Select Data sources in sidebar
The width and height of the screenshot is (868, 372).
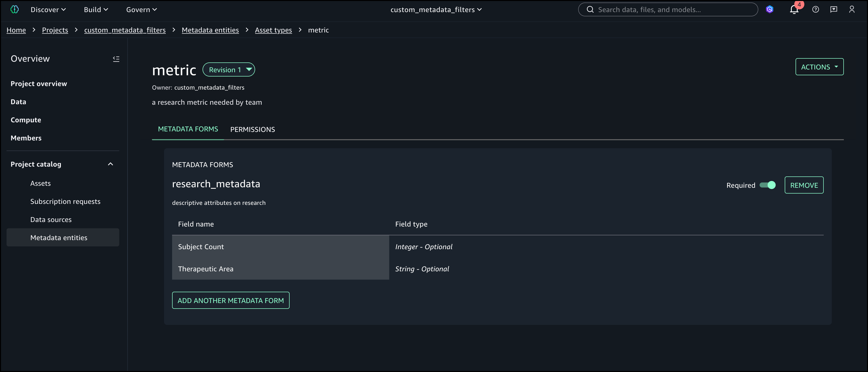click(51, 219)
